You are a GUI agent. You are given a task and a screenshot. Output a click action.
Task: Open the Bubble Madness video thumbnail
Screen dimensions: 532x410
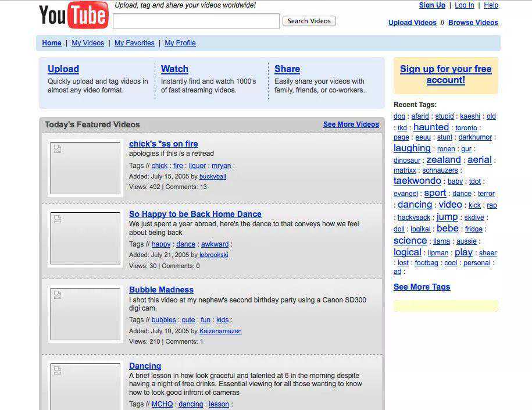[85, 314]
